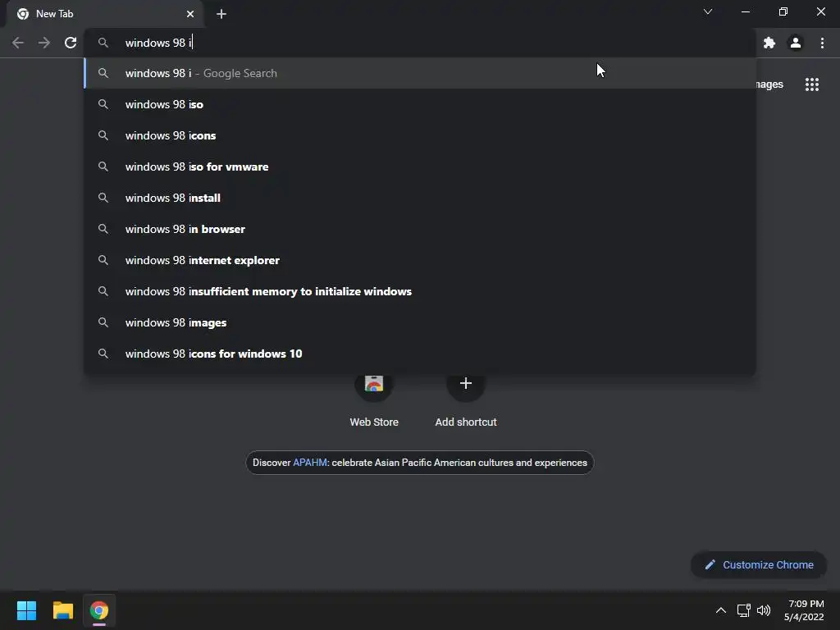The width and height of the screenshot is (840, 630).
Task: Open a new tab with plus button
Action: click(221, 14)
